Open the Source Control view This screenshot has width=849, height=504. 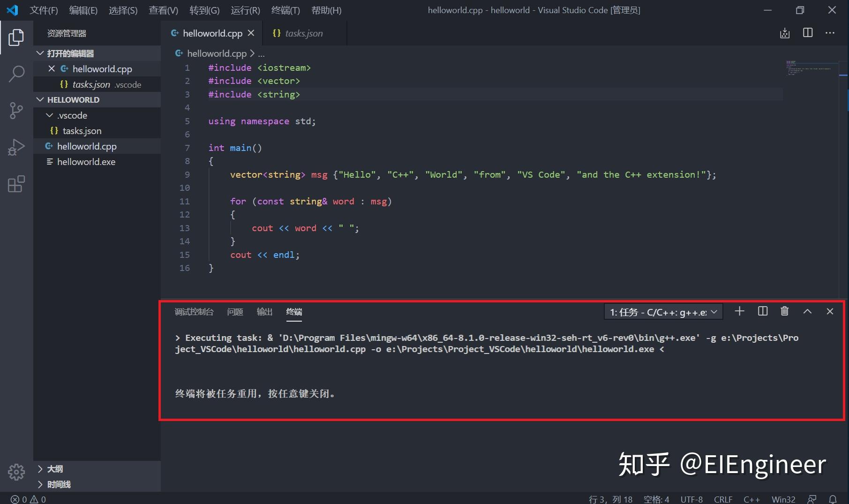point(17,111)
